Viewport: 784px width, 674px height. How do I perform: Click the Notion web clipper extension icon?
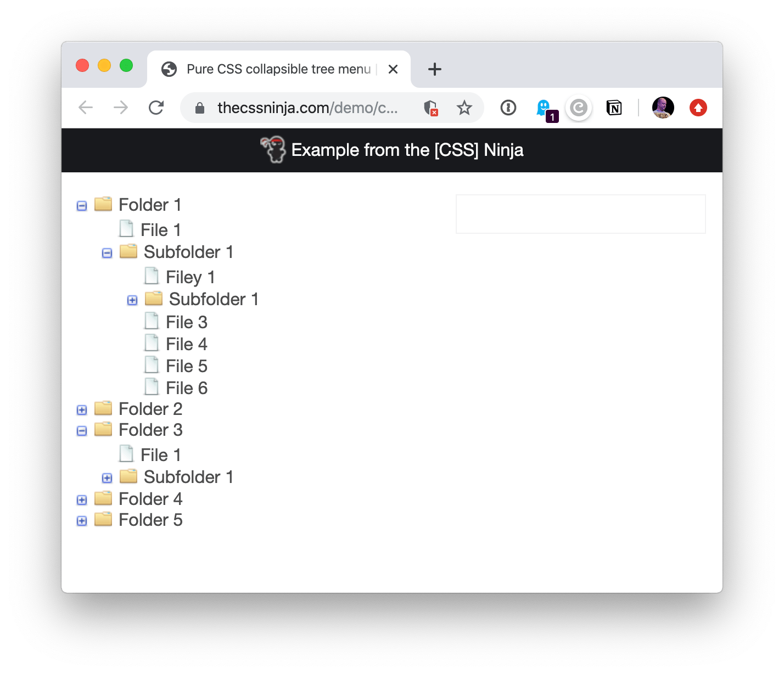pos(614,108)
